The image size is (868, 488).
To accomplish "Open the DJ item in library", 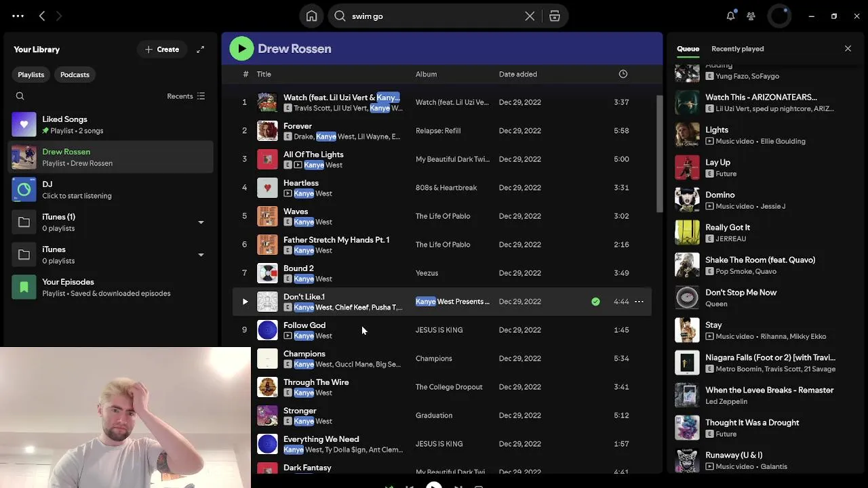I will 111,190.
